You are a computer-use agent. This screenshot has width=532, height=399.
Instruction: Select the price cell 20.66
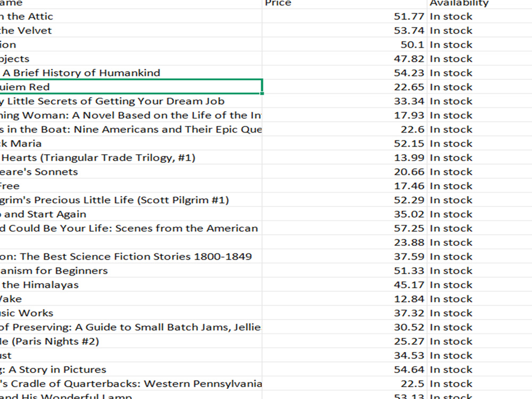(344, 172)
